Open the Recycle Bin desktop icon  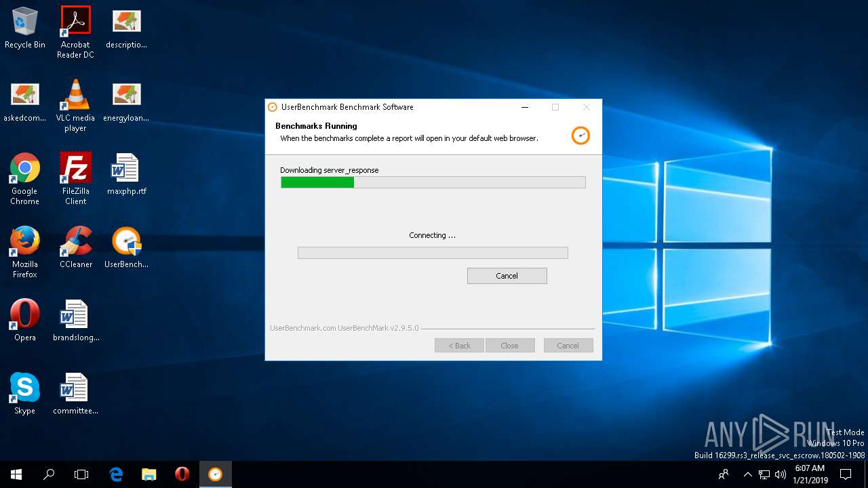(24, 28)
